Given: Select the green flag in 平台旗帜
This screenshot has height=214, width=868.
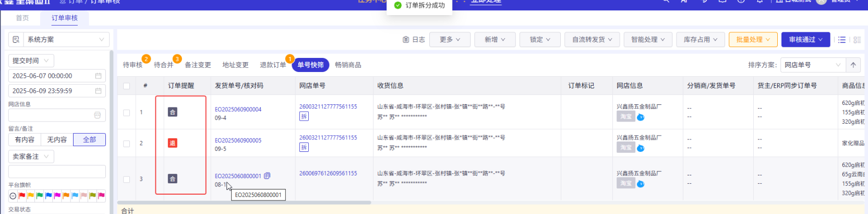Looking at the screenshot, I should coord(40,196).
